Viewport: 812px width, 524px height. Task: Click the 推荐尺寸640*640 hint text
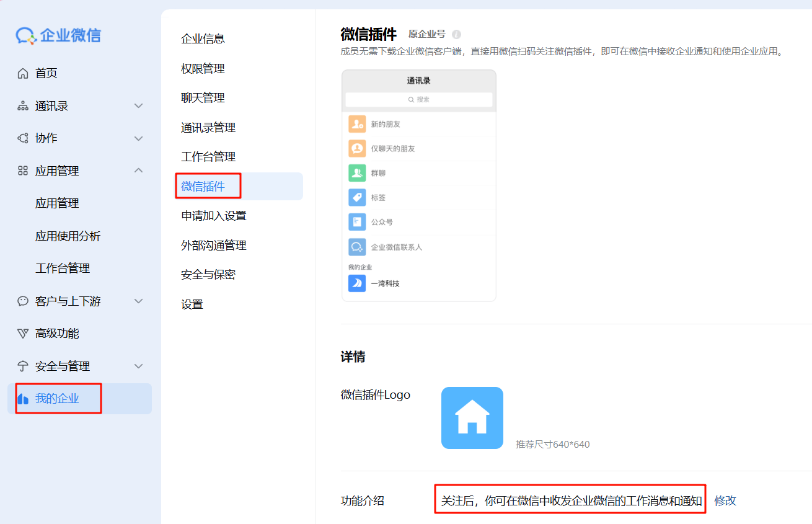tap(553, 444)
